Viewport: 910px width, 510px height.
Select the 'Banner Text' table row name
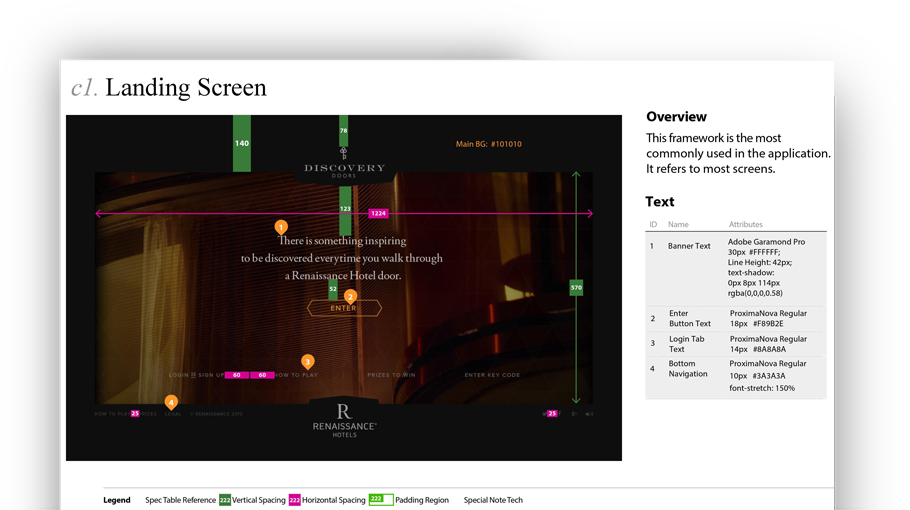pos(689,246)
